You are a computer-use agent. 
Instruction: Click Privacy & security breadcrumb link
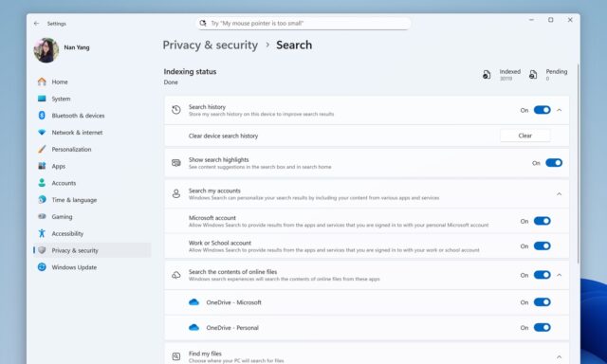211,45
